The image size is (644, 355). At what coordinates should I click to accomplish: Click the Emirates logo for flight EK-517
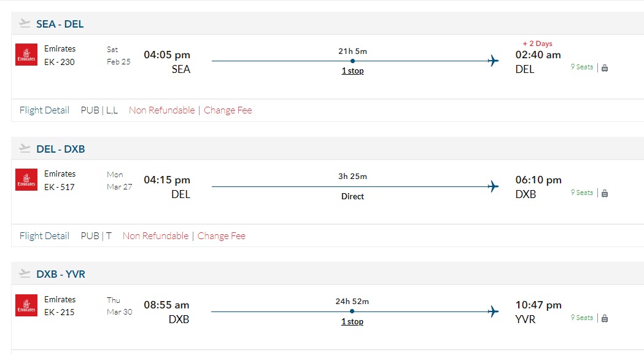click(x=26, y=180)
